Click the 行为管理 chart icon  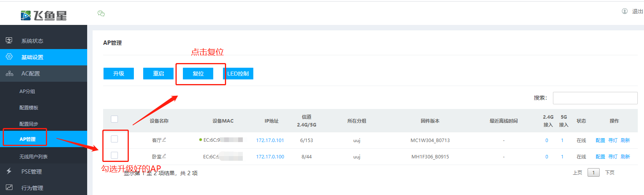(x=9, y=188)
